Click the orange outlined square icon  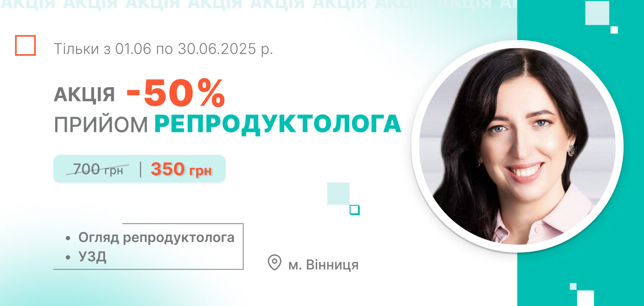[25, 45]
